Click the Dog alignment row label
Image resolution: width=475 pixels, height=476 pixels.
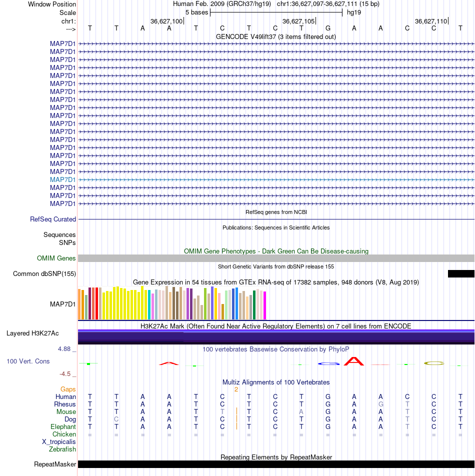pos(70,419)
